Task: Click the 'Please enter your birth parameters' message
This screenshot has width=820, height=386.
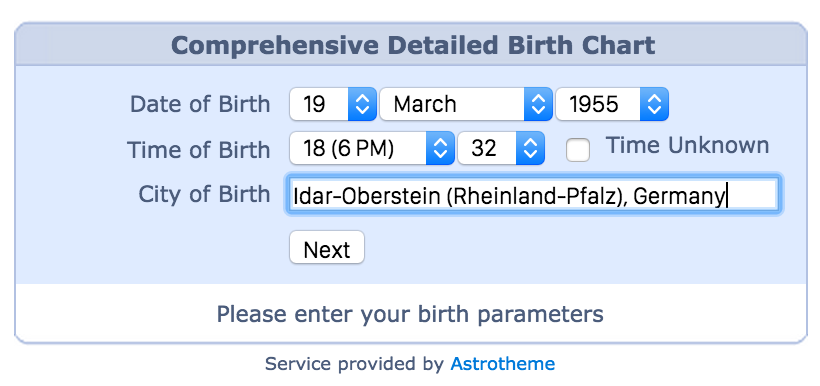Action: pos(410,314)
